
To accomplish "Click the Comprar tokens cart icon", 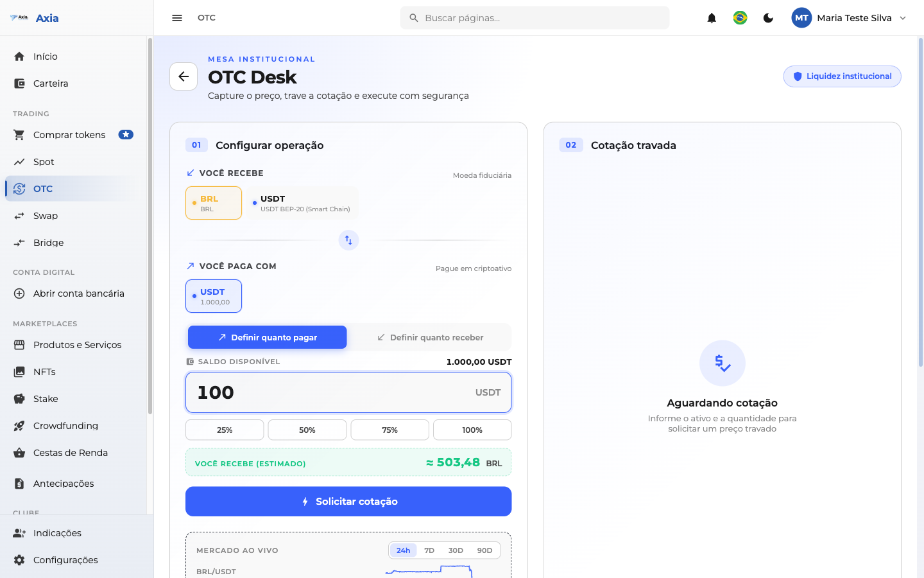I will point(19,135).
